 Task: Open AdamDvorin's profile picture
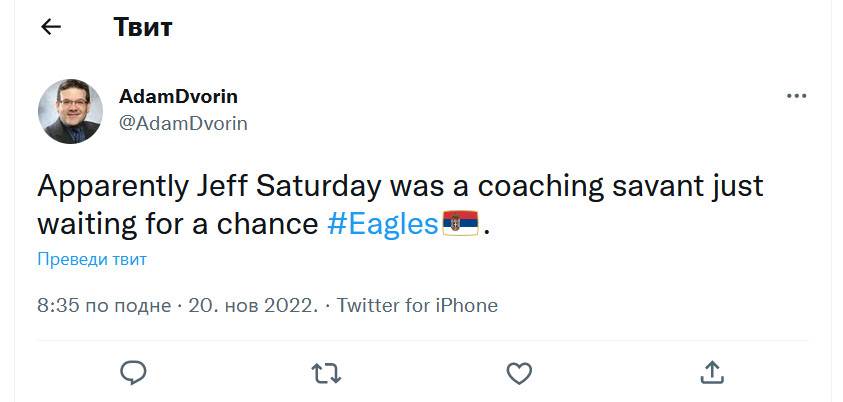70,111
